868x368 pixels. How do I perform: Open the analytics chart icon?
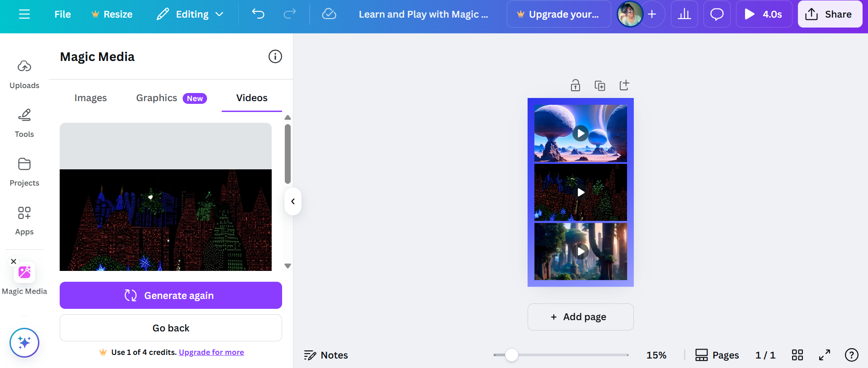(x=684, y=14)
